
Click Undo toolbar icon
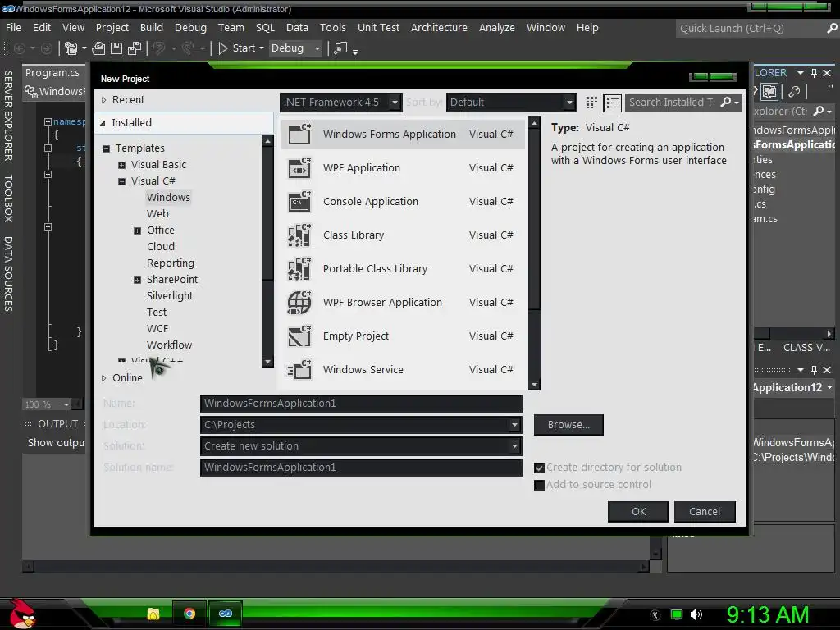tap(159, 48)
